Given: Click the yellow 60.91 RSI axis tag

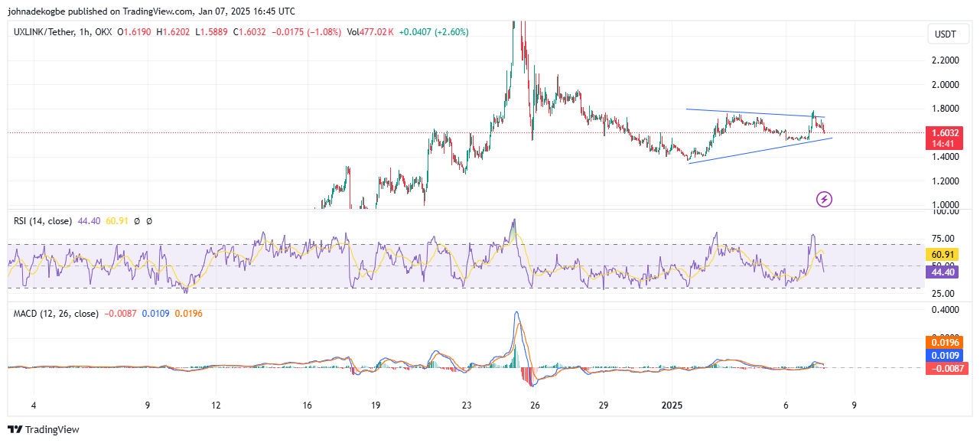Looking at the screenshot, I should [x=943, y=255].
